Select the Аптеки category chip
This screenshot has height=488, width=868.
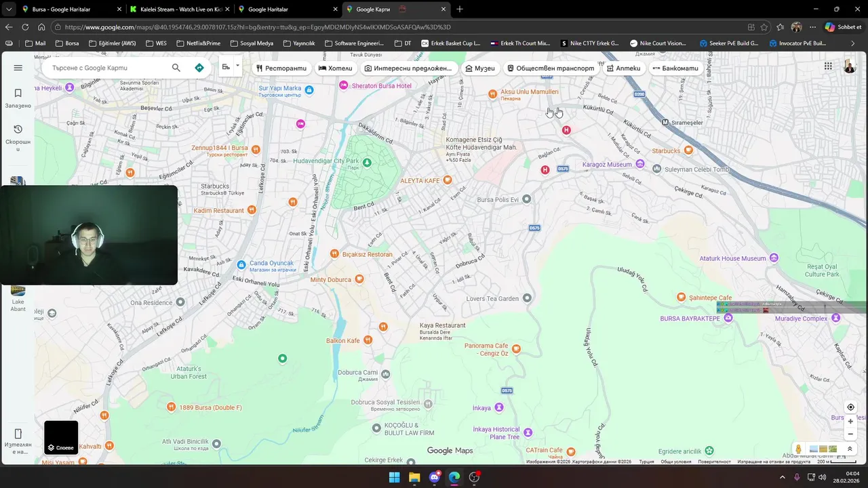point(623,68)
